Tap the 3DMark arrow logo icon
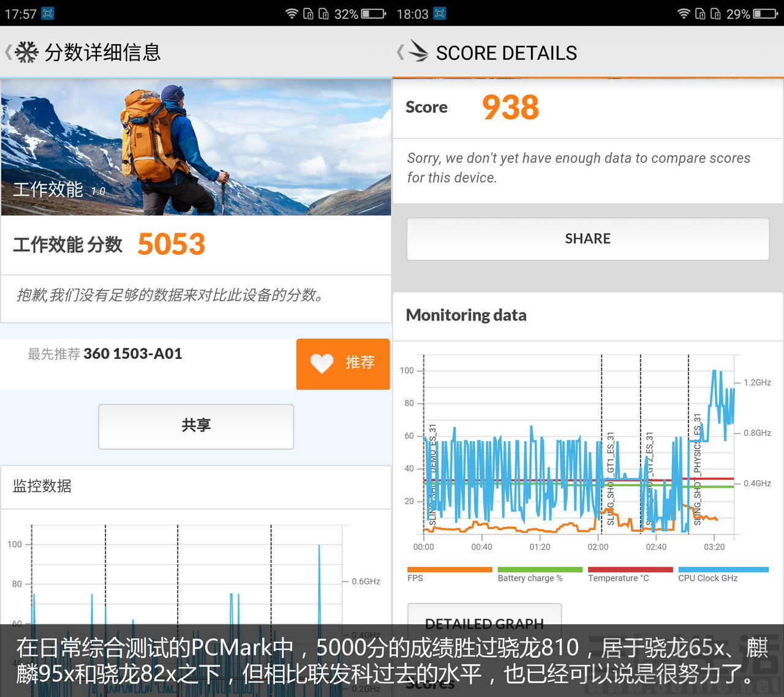Image resolution: width=784 pixels, height=697 pixels. [x=418, y=51]
